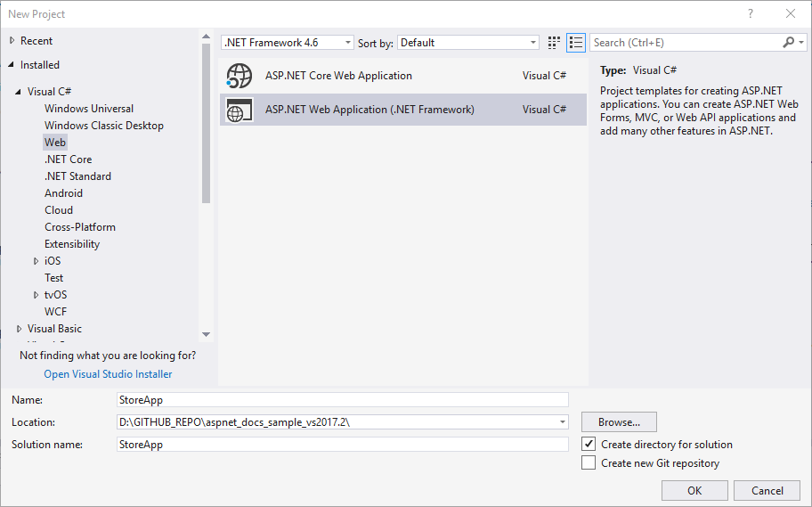Open the .NET Framework 4.6 version dropdown
The height and width of the screenshot is (507, 812).
pyautogui.click(x=287, y=43)
